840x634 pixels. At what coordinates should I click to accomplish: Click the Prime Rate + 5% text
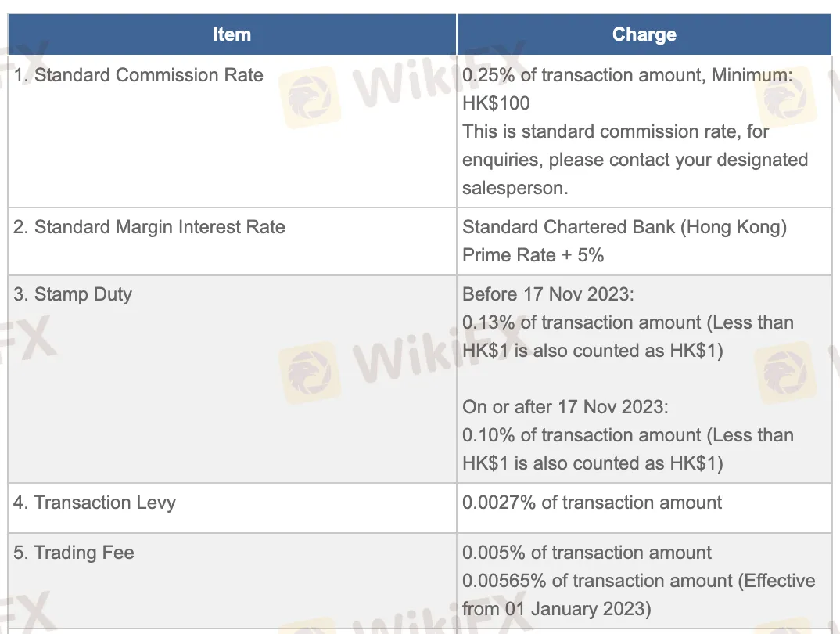click(533, 255)
